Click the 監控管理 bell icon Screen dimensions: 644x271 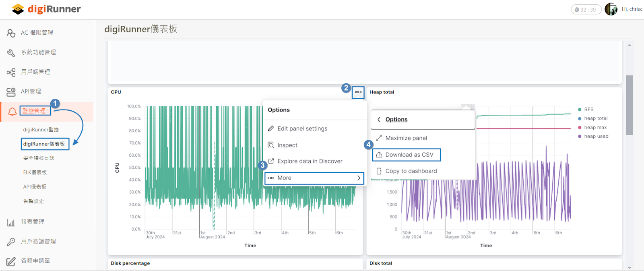[x=12, y=112]
